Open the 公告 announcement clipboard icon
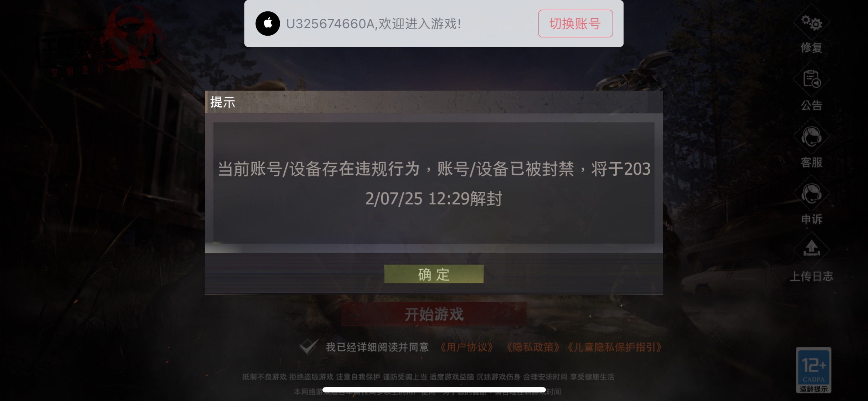Viewport: 868px width, 401px height. 811,79
